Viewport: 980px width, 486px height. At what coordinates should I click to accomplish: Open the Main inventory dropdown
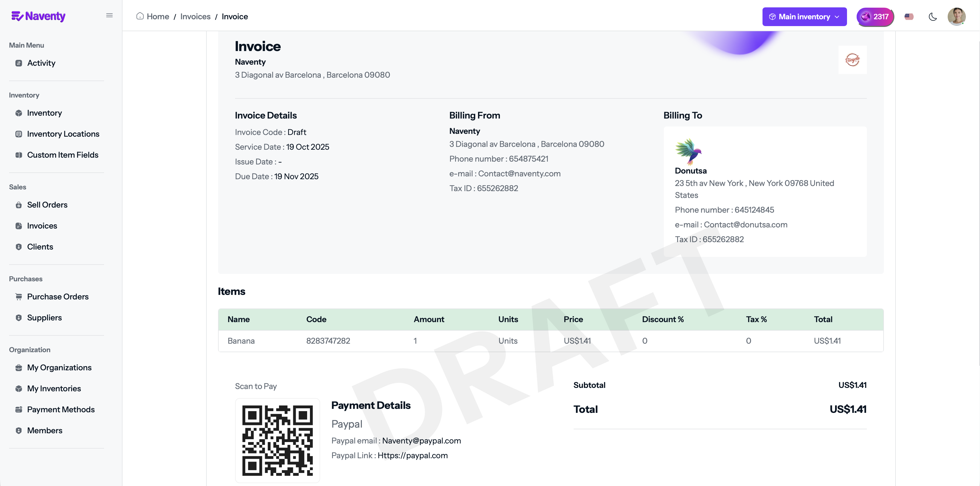point(804,17)
